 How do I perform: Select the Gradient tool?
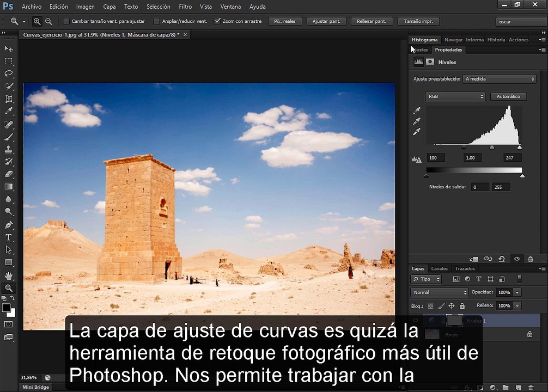pyautogui.click(x=9, y=187)
